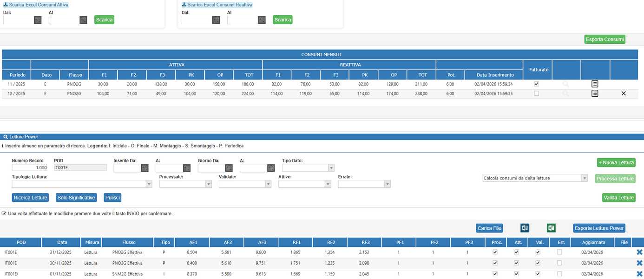Click the Esporta Consumi button
The width and height of the screenshot is (644, 279).
605,40
